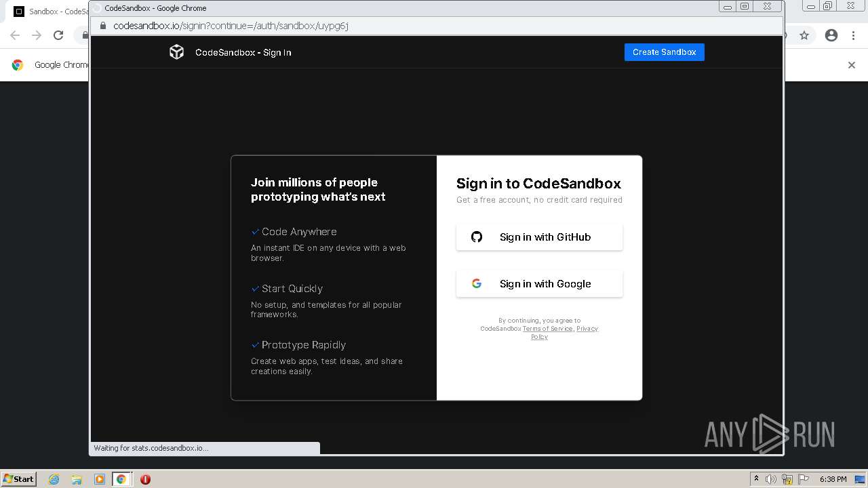Viewport: 868px width, 488px height.
Task: Click the show desktop icon at taskbar end
Action: coord(860,479)
